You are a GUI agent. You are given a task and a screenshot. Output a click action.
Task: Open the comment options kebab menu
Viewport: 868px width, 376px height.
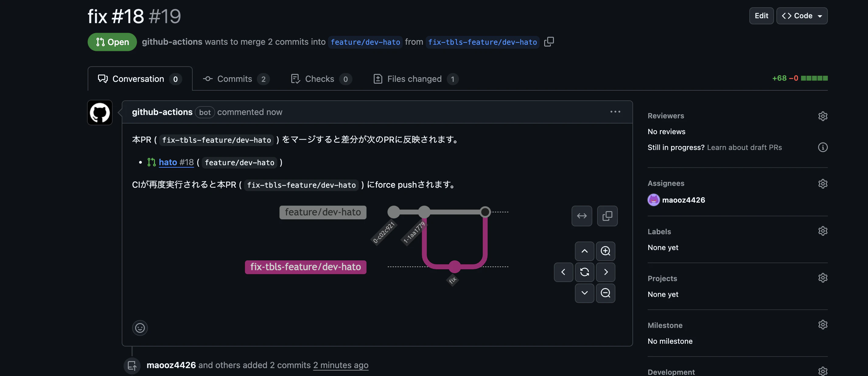[x=615, y=112]
